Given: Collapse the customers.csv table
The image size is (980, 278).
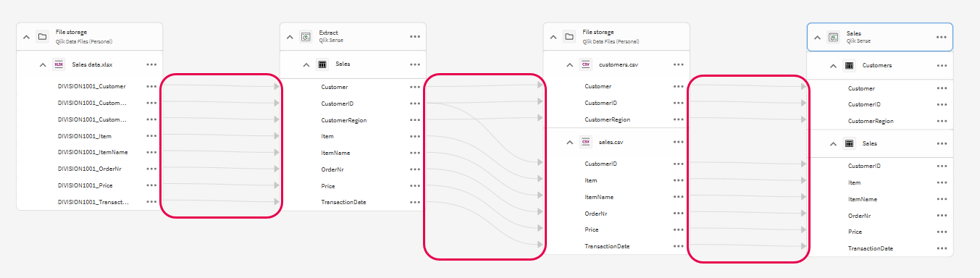Looking at the screenshot, I should click(571, 64).
